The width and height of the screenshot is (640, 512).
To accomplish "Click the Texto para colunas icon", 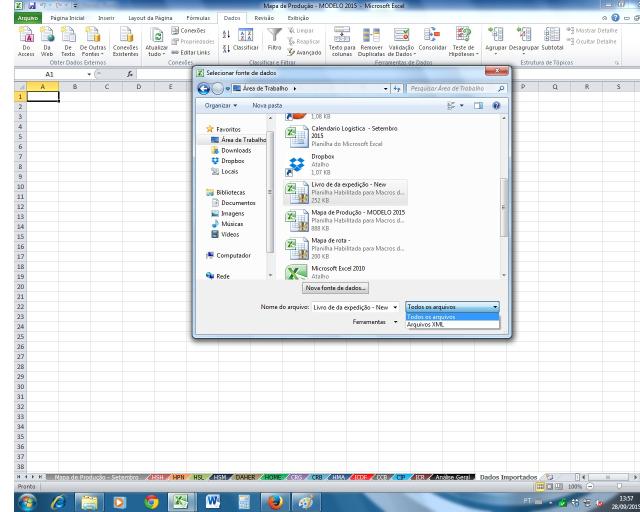I will (342, 41).
